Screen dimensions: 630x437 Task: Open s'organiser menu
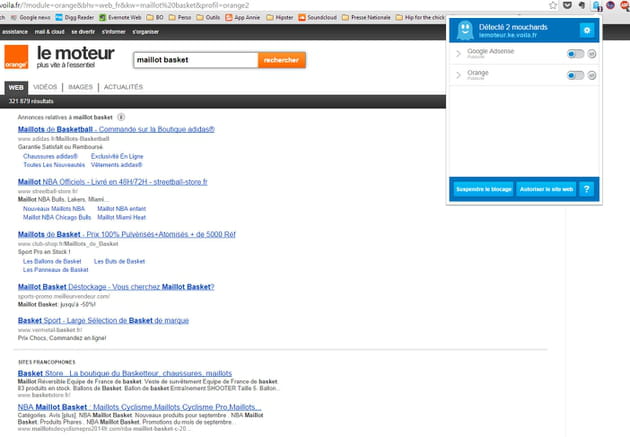pos(145,32)
